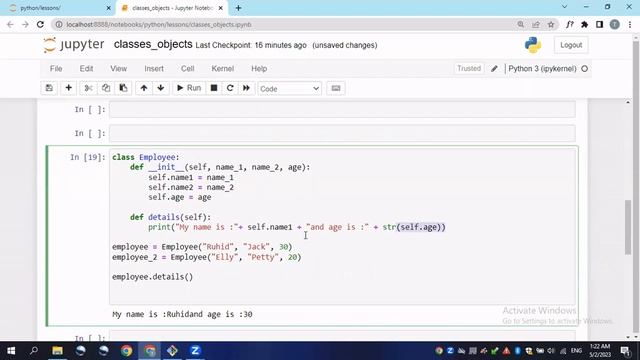Image resolution: width=640 pixels, height=360 pixels.
Task: Click the pencil edit mode icon
Action: coord(494,69)
